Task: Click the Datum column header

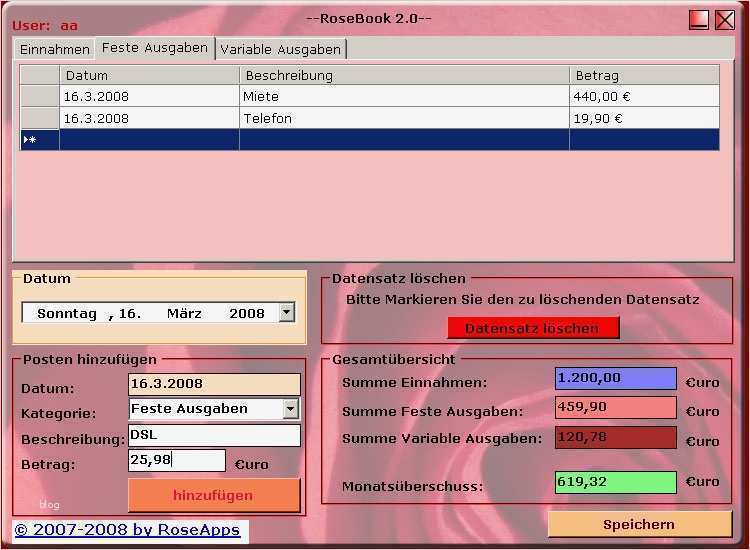Action: (x=149, y=76)
